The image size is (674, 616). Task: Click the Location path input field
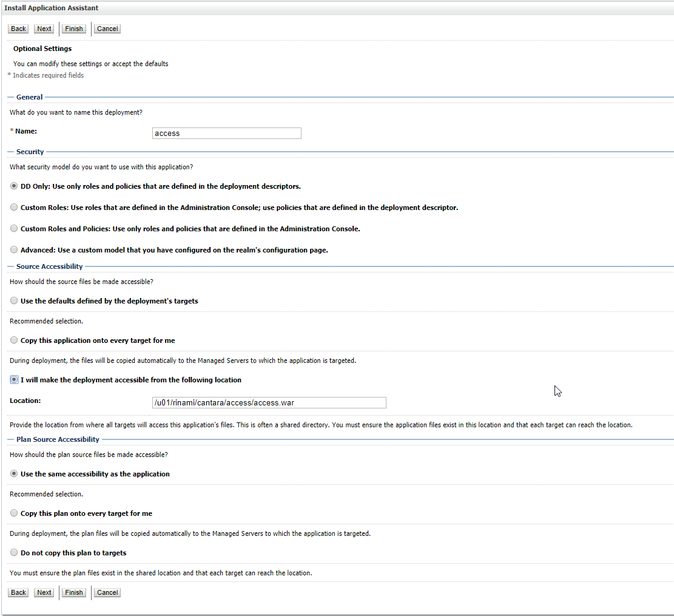tap(269, 402)
